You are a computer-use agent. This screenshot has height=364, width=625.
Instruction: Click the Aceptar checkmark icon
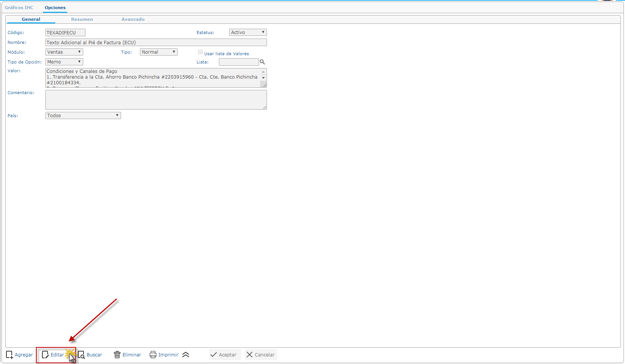pyautogui.click(x=214, y=355)
